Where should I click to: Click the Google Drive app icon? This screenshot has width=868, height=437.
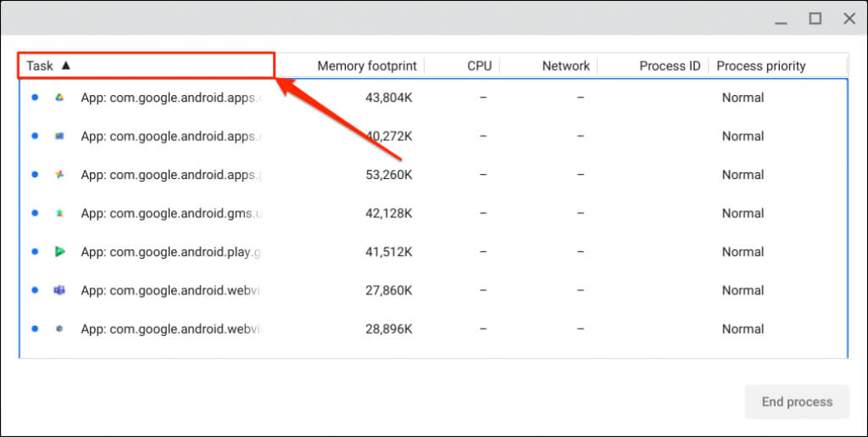59,98
